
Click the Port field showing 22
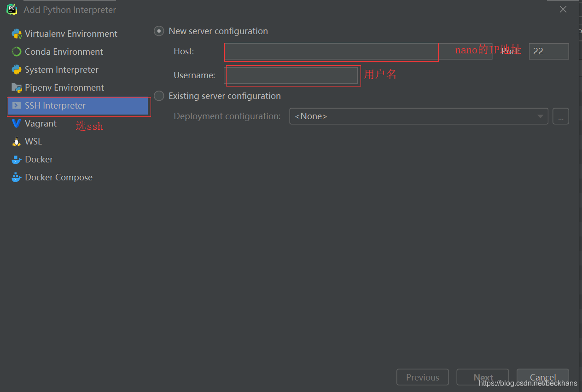549,52
